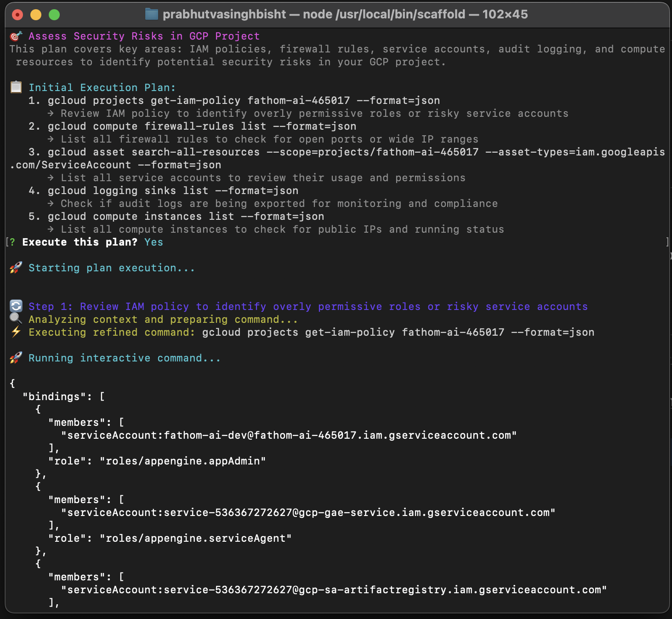Click the fathom-ai-dev service account member line
Image resolution: width=672 pixels, height=619 pixels.
click(x=289, y=435)
